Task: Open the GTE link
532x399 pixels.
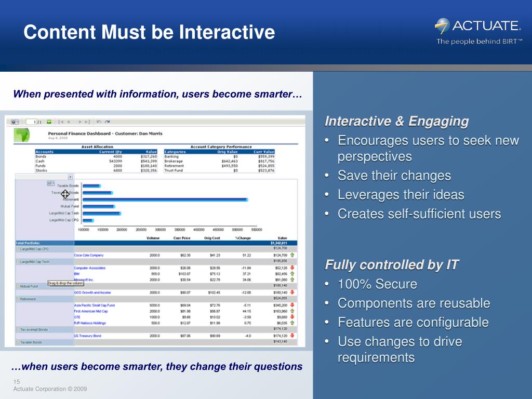Action: coord(77,317)
